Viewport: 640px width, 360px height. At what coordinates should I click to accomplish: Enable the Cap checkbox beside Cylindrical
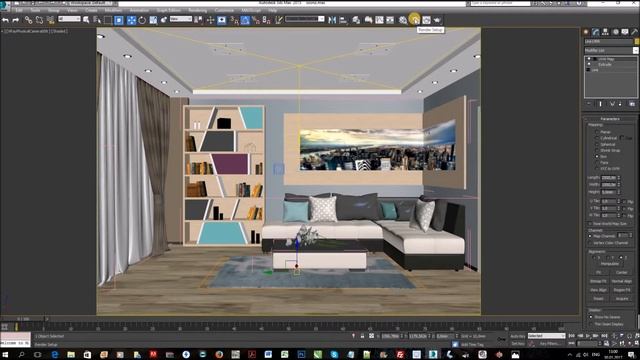point(622,138)
